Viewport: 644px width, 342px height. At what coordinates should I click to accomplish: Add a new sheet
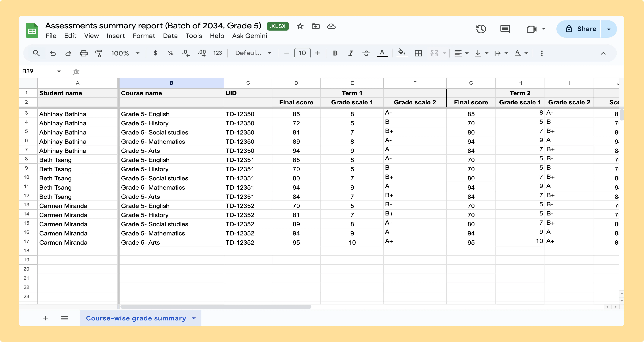(x=45, y=318)
